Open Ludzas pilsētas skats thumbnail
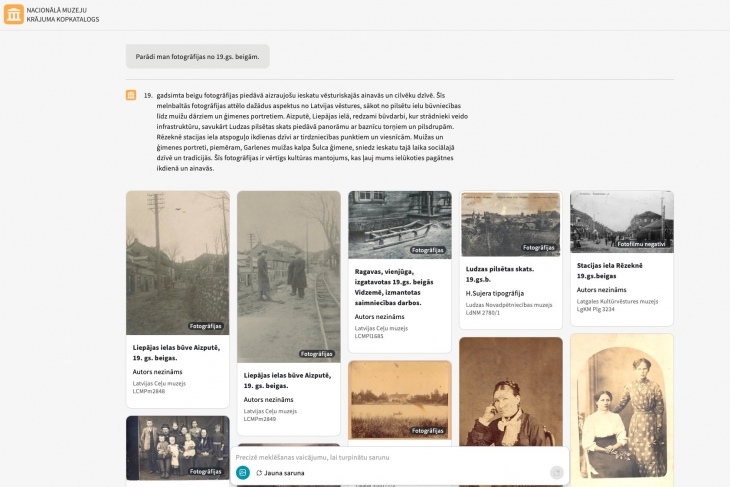Screen dimensions: 730x487 [x=511, y=224]
